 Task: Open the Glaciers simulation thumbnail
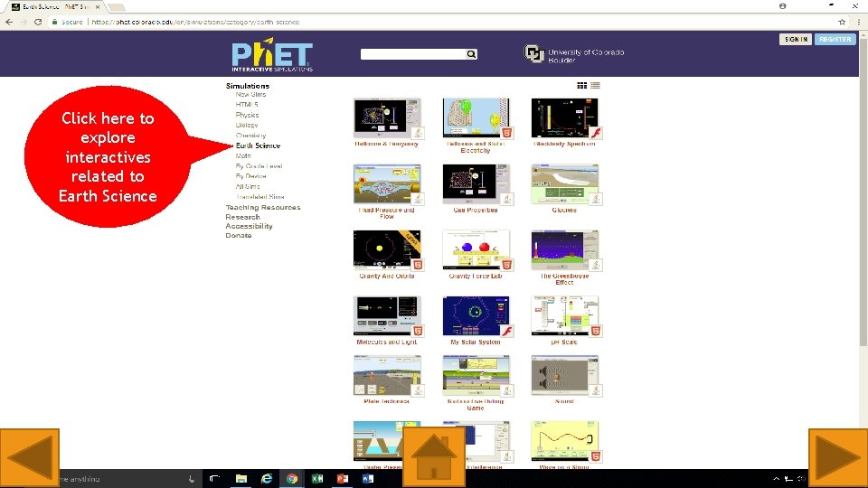coord(564,184)
